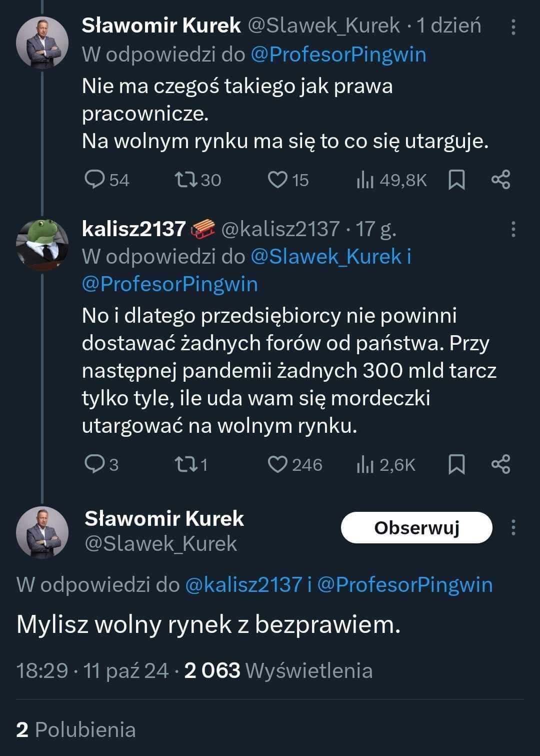Screen dimensions: 540x756
Task: Like kalisz2137's tweet with 246 likes
Action: (277, 464)
